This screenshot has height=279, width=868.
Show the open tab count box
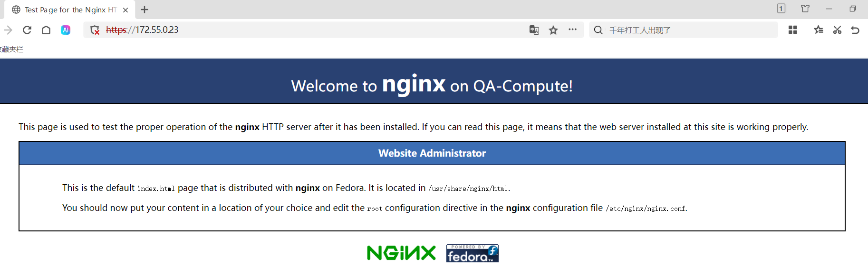point(781,9)
